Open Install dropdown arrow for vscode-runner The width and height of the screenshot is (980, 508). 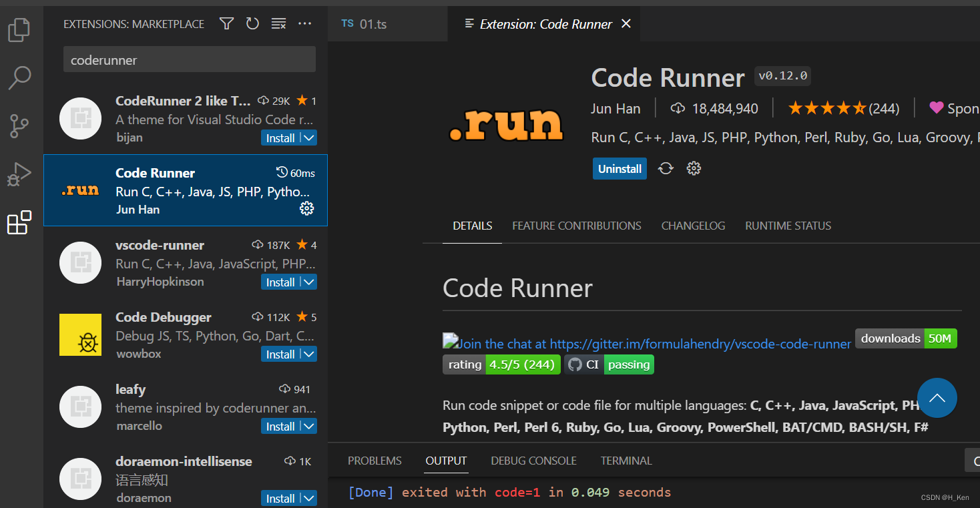(x=308, y=282)
